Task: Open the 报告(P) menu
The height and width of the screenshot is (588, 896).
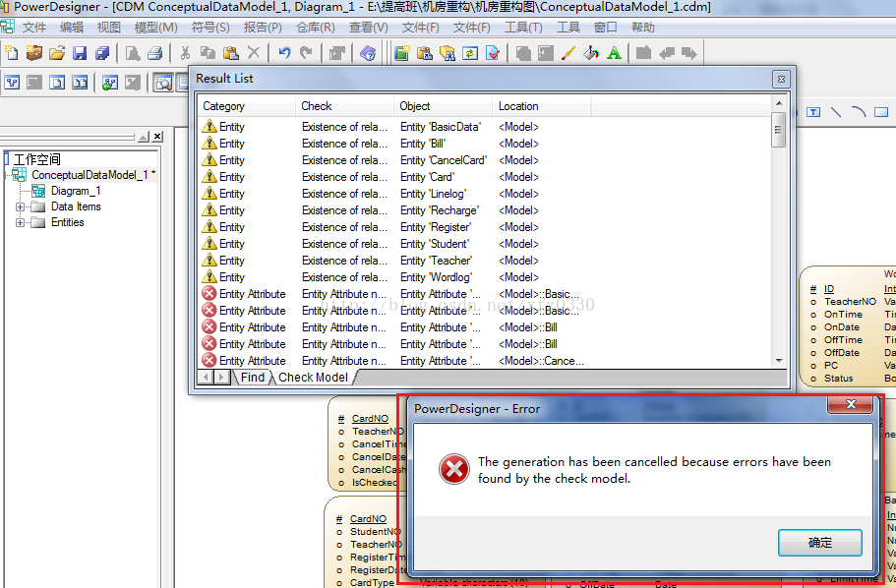Action: pyautogui.click(x=263, y=28)
